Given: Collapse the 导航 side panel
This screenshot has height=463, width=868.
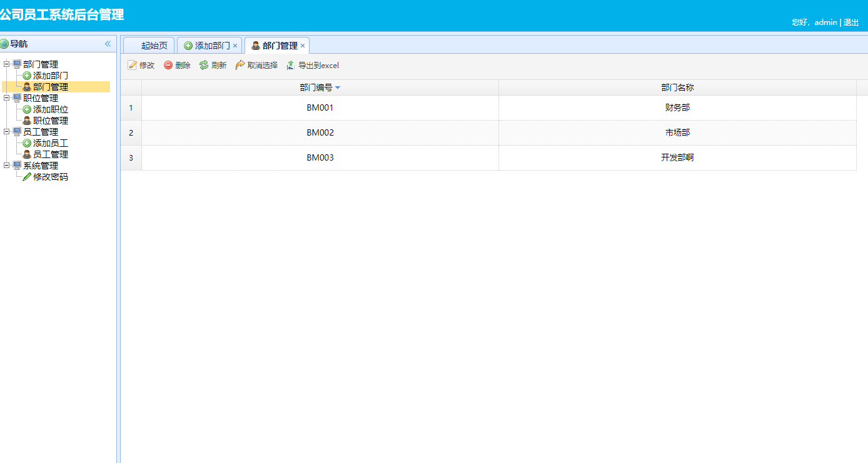Looking at the screenshot, I should click(108, 44).
